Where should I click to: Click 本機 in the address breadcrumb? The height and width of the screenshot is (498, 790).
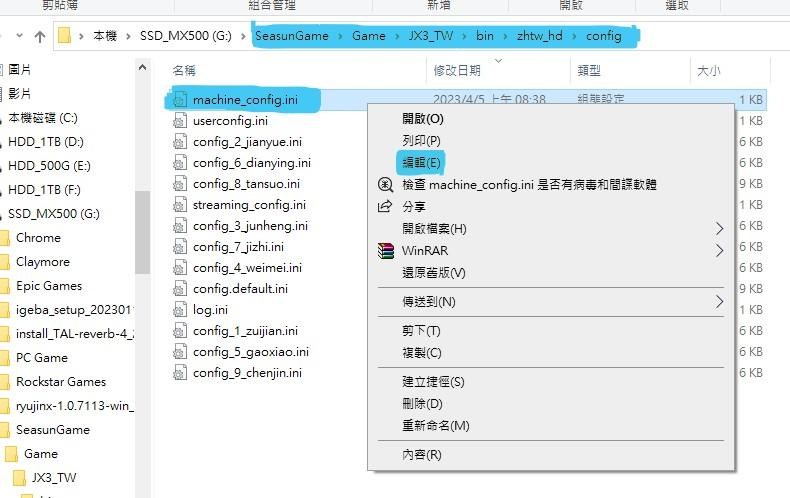pyautogui.click(x=105, y=36)
